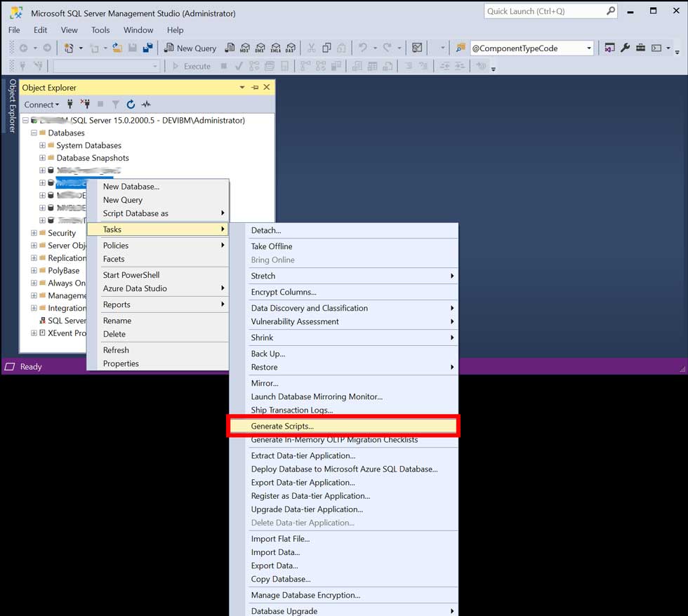Open Script Database as submenu
Image resolution: width=688 pixels, height=616 pixels.
(x=158, y=213)
